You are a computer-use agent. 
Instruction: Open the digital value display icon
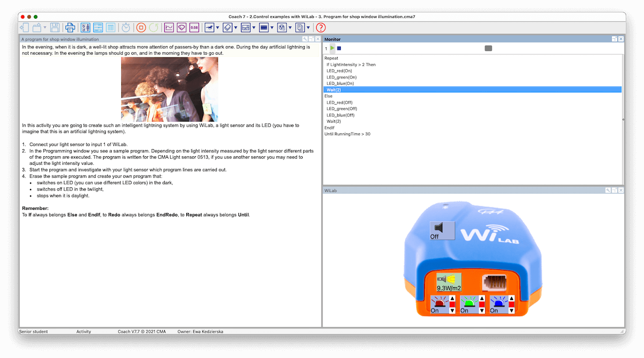tap(194, 27)
